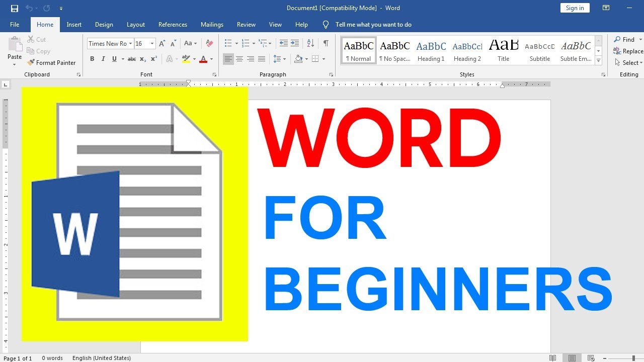Decrease paragraph indent
644x362 pixels.
(284, 44)
